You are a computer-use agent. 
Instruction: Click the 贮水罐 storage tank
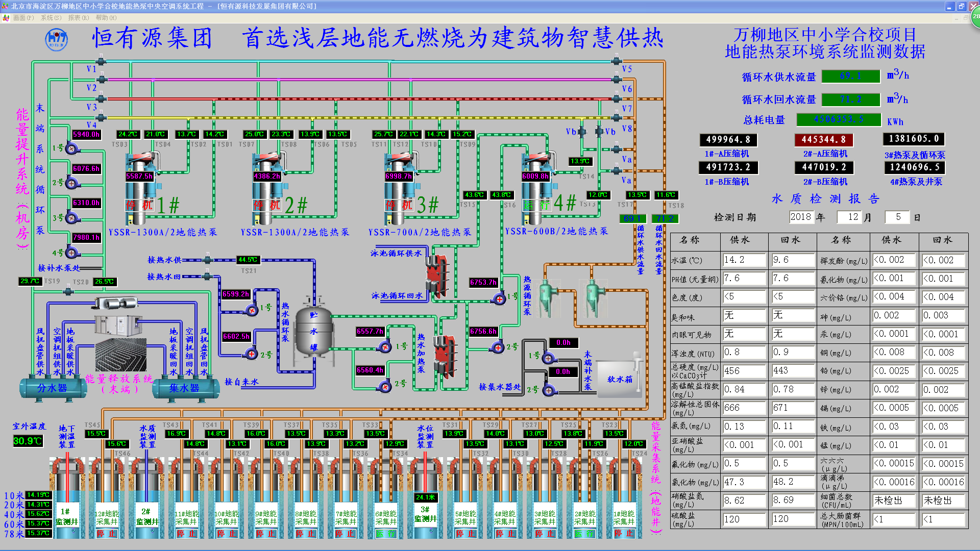(x=313, y=330)
